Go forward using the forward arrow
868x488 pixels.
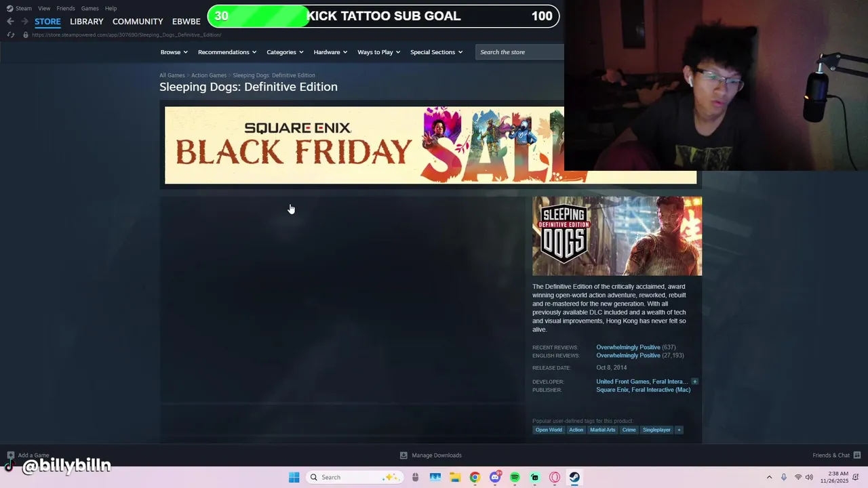pyautogui.click(x=24, y=22)
